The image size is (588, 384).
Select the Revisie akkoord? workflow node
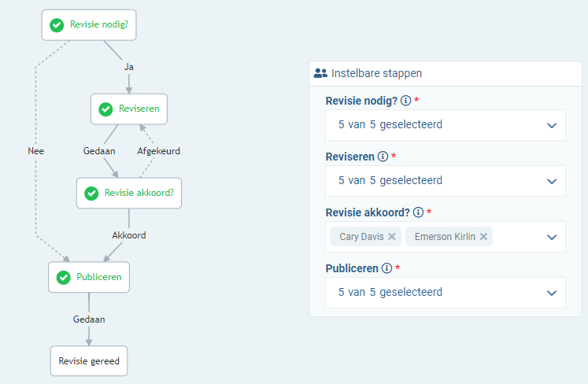click(129, 193)
